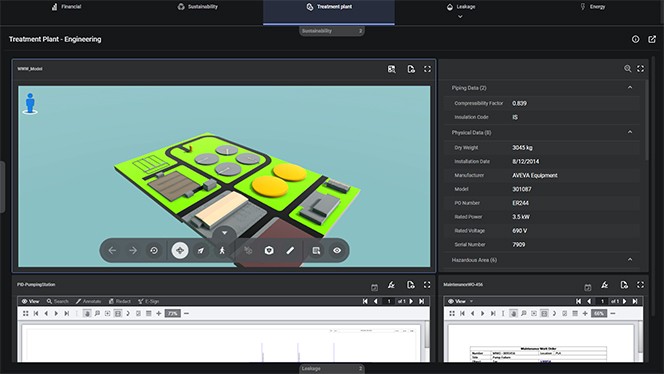
Task: Toggle thumbnails grid icon in PID viewer
Action: (26, 313)
